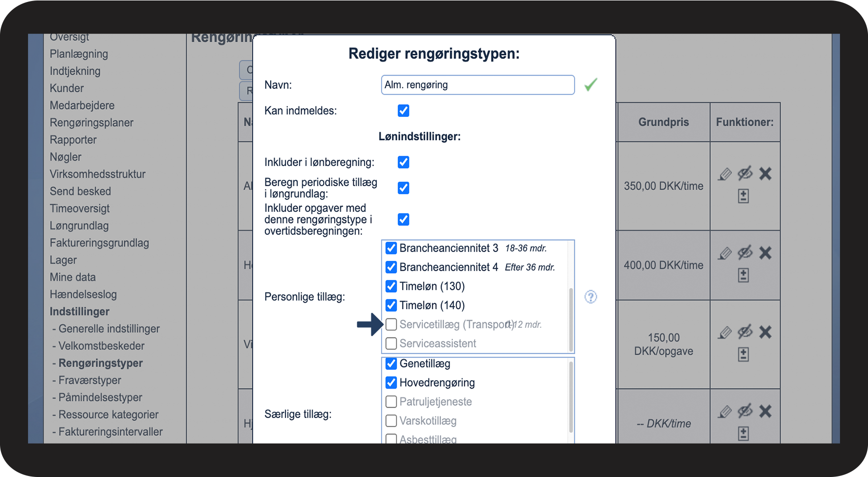Uncheck Timeløn (140) in personal supplements
Viewport: 868px width, 477px height.
(x=392, y=306)
